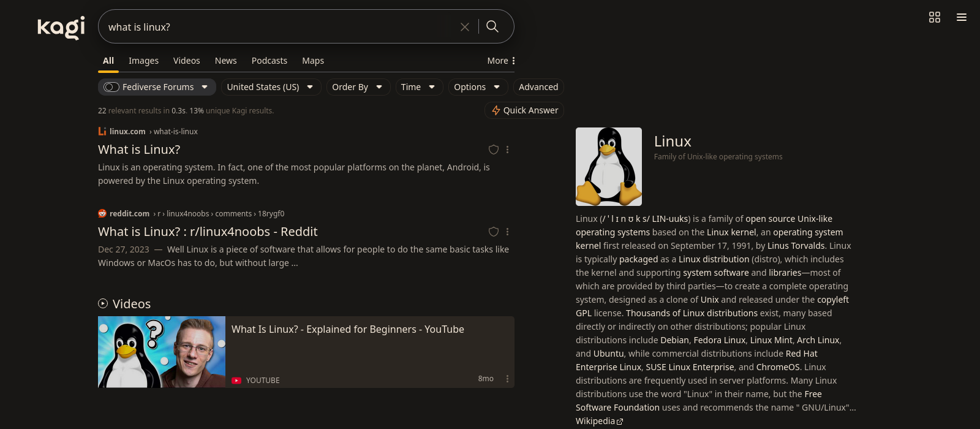
Task: Open three-dot menu for Reddit result
Action: point(507,232)
